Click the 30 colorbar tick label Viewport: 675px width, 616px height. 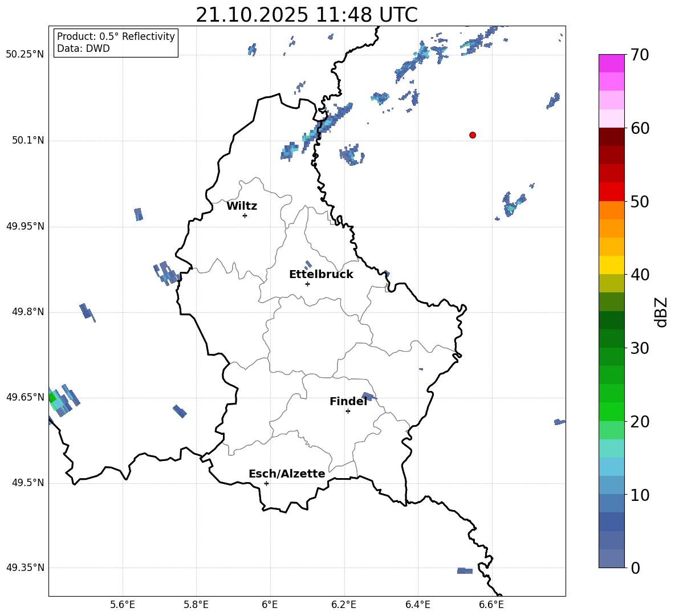coord(640,348)
